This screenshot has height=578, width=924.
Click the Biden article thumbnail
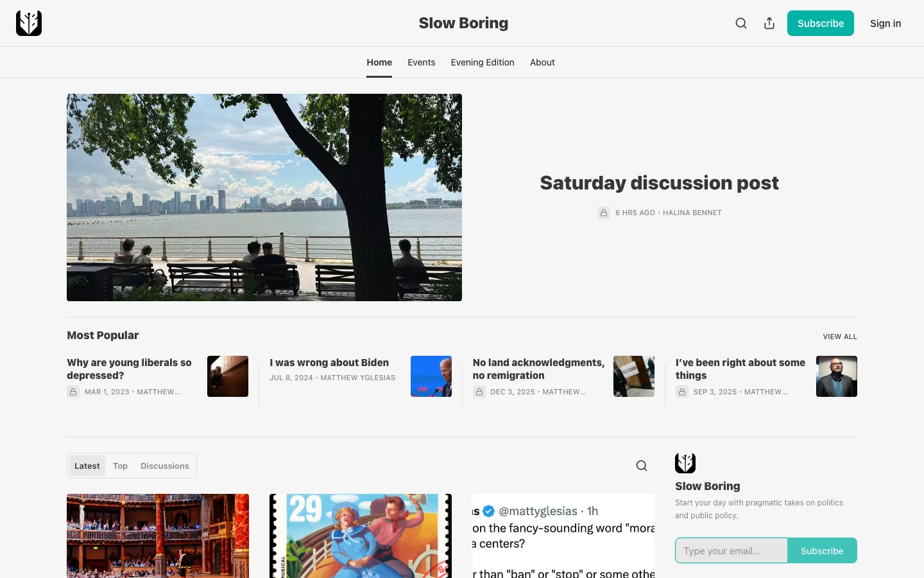[x=431, y=376]
